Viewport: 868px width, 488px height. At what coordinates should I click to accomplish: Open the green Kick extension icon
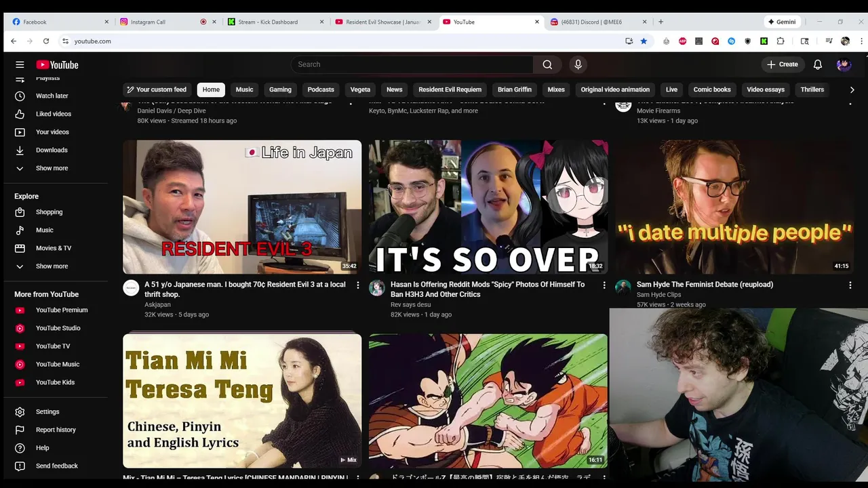[x=764, y=41]
